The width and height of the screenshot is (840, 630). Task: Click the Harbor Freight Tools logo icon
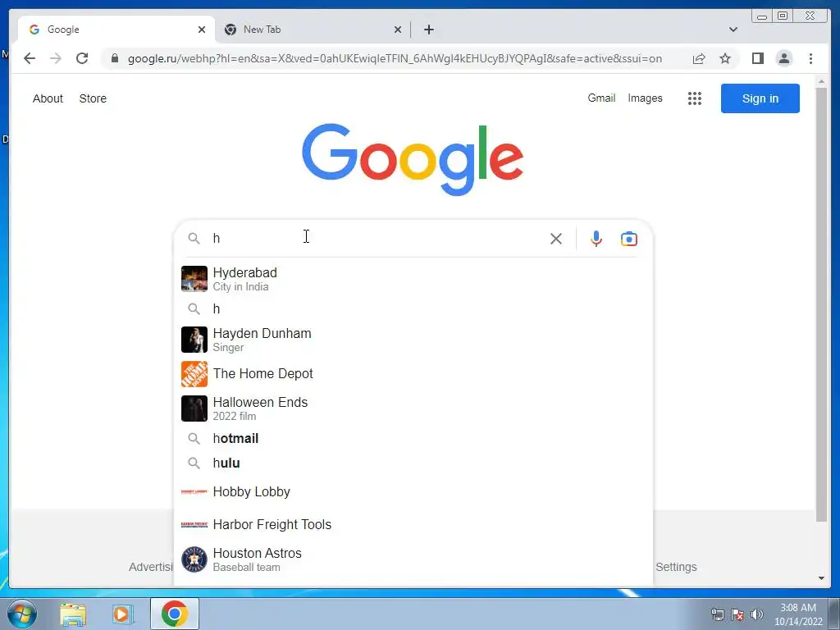(x=194, y=524)
